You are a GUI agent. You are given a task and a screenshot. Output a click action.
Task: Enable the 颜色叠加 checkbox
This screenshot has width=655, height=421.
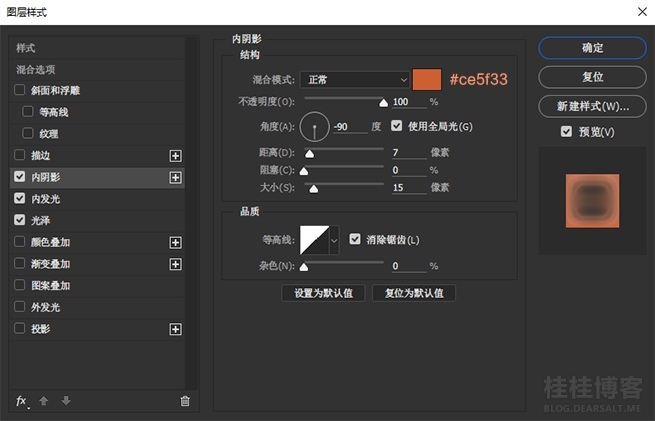click(x=19, y=241)
